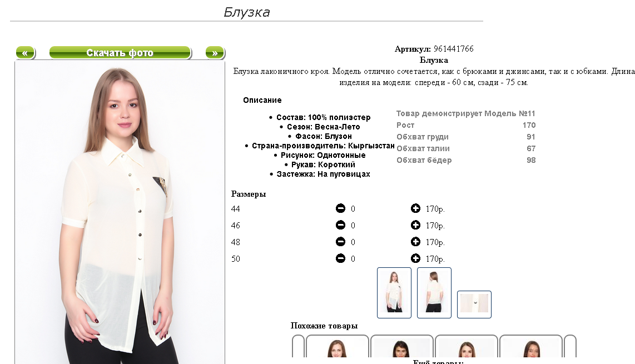Open the main blouse product photo
The width and height of the screenshot is (635, 364).
120,213
